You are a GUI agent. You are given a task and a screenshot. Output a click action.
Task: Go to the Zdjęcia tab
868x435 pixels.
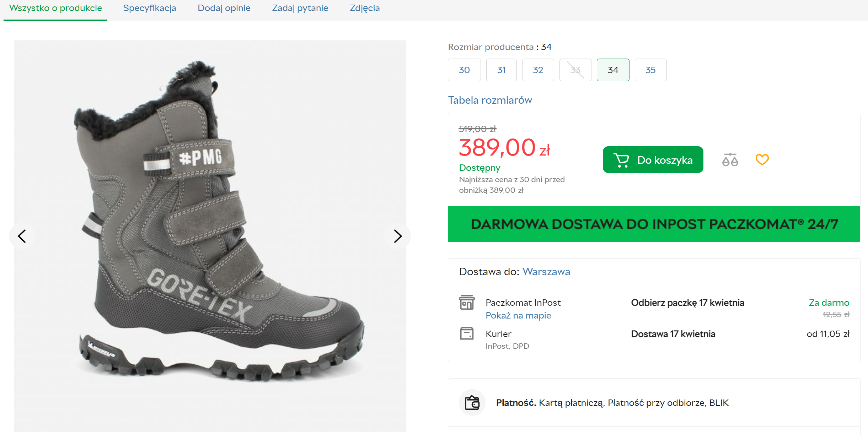click(x=365, y=8)
